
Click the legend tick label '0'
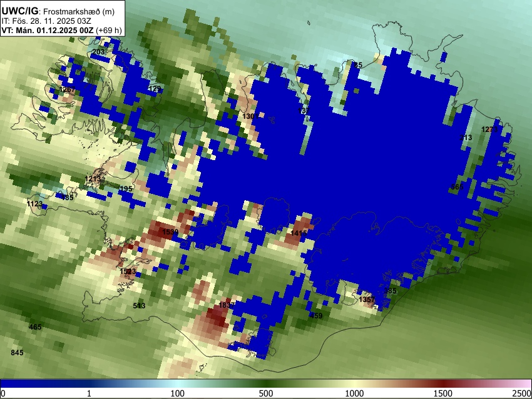click(x=3, y=393)
